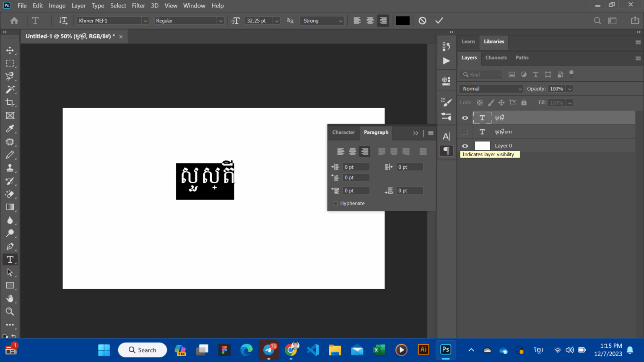
Task: Select the Hand tool
Action: [10, 298]
